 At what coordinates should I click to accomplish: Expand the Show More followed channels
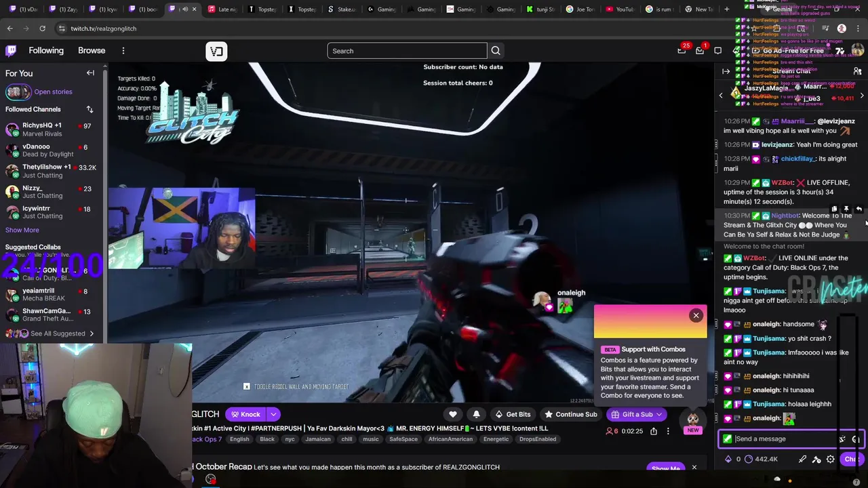[x=22, y=230]
